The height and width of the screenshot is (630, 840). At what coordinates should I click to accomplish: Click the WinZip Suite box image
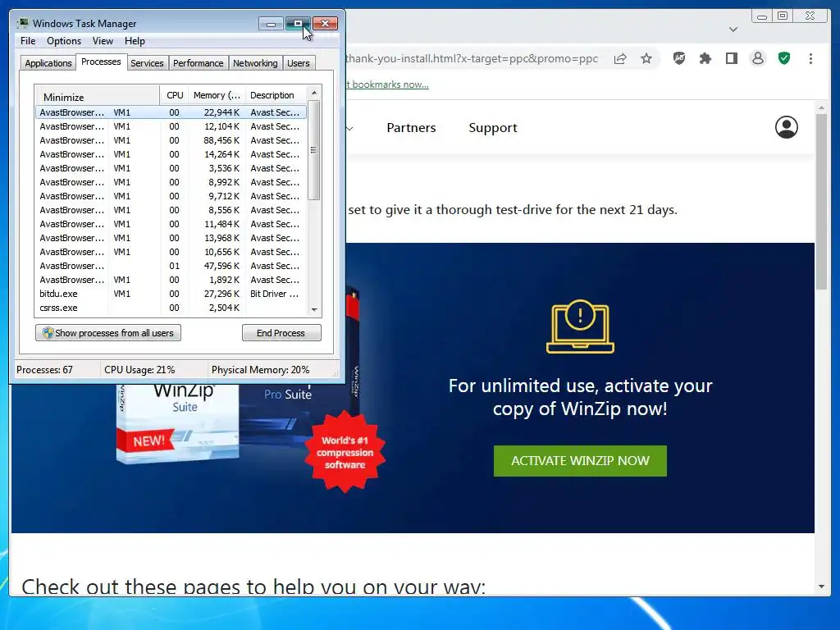coord(177,422)
